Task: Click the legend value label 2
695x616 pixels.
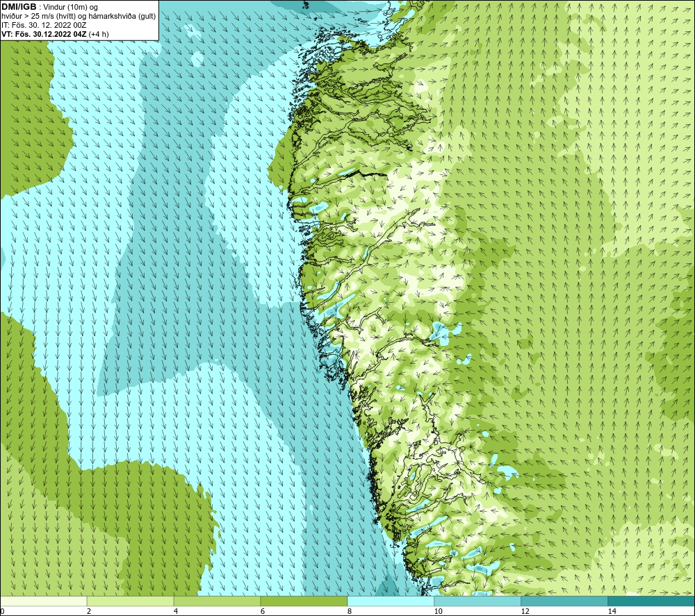Action: click(89, 611)
